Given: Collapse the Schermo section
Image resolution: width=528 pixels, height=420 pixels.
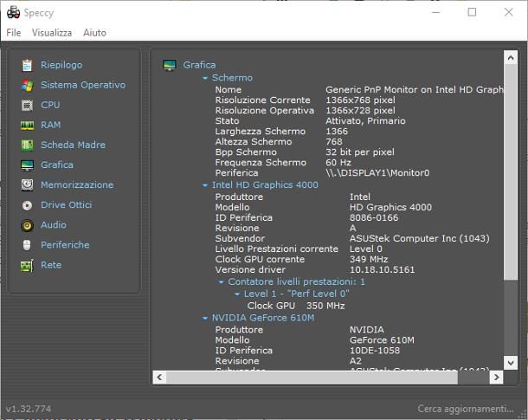Looking at the screenshot, I should (x=205, y=78).
